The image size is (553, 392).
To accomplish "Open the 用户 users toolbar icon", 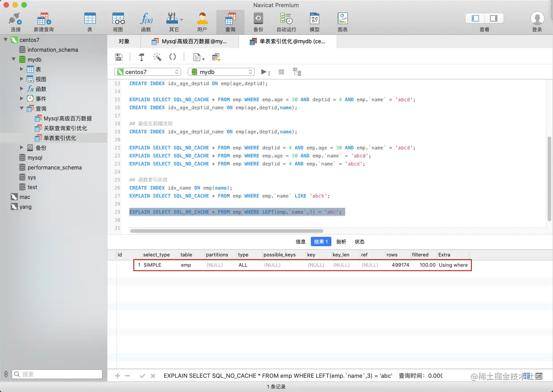I will coord(202,22).
